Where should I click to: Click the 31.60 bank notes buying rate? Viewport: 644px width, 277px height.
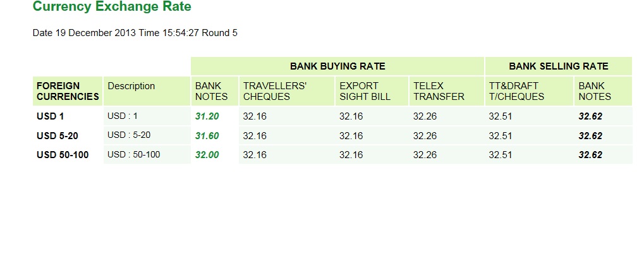click(207, 136)
